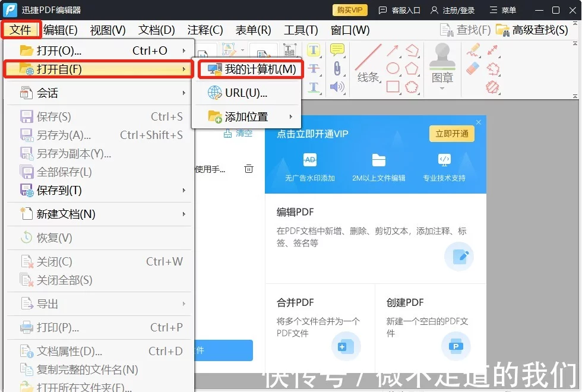Choose 我的计算机(M) in submenu

pos(251,69)
